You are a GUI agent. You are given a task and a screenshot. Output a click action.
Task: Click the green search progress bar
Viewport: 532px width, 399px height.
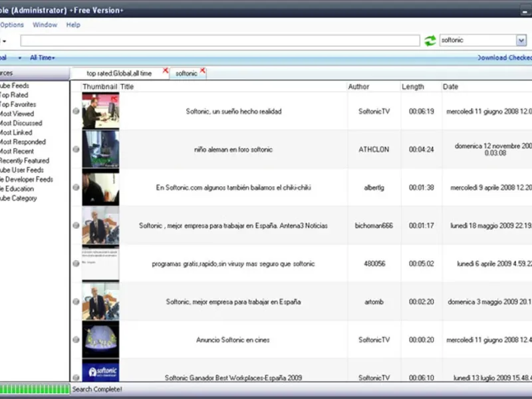[x=35, y=389]
